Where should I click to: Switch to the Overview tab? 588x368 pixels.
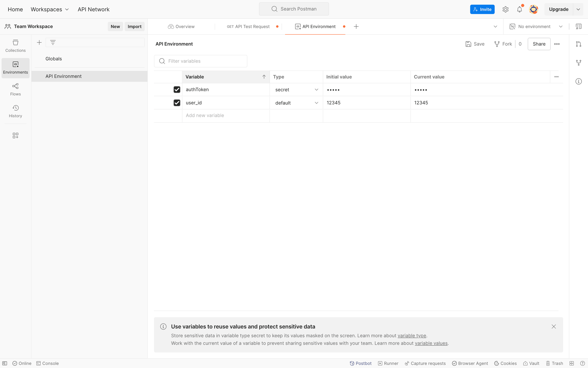coord(181,26)
